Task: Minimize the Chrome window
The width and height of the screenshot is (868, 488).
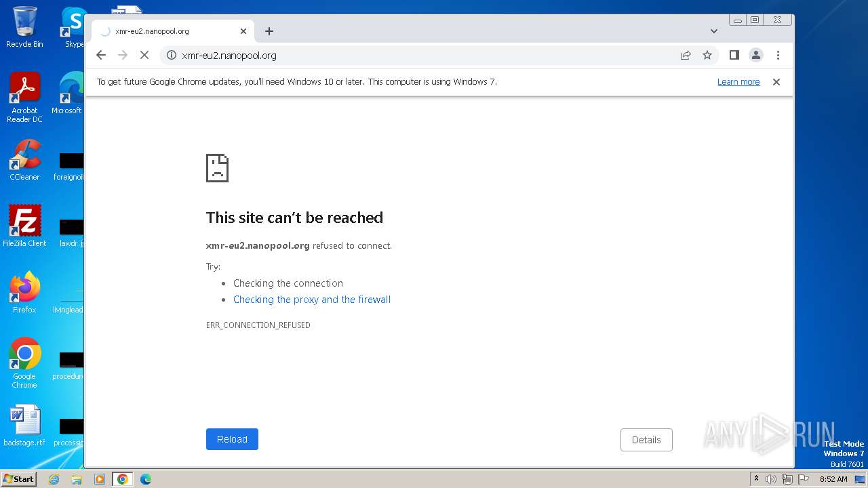Action: 738,20
